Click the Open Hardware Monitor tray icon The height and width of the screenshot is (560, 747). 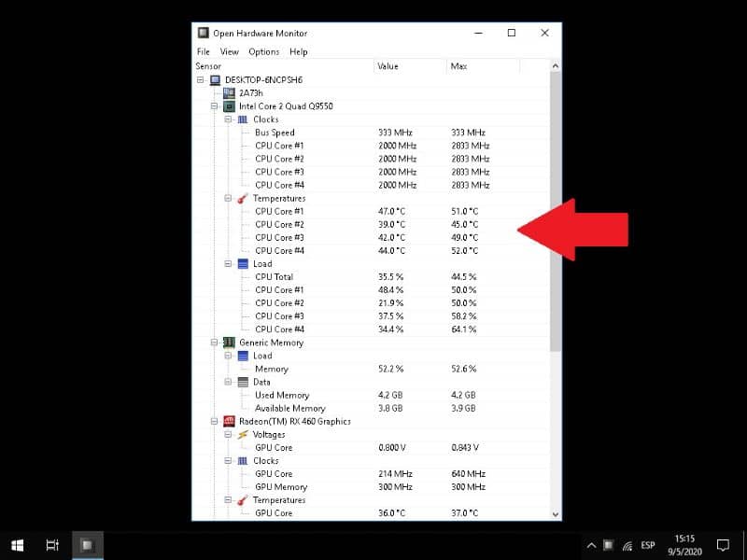point(609,545)
